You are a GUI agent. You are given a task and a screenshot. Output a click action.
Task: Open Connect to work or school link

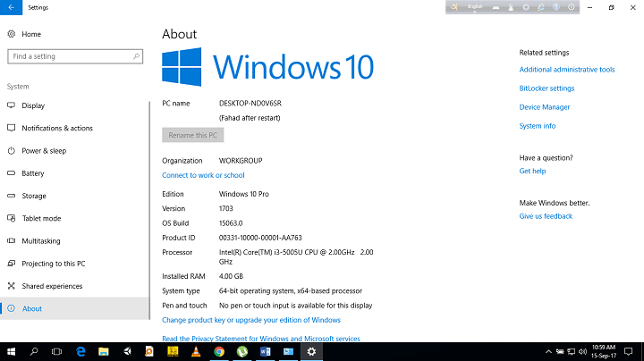(203, 175)
